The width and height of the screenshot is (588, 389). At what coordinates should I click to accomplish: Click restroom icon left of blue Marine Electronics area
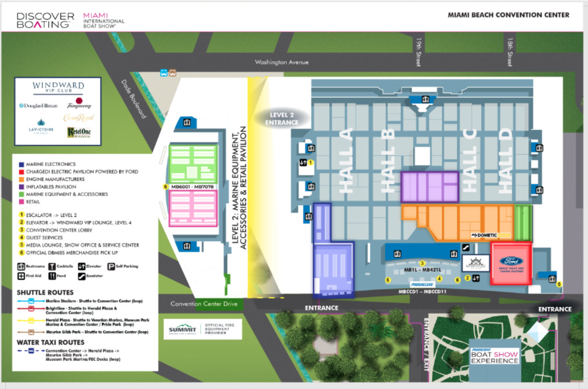pos(309,216)
